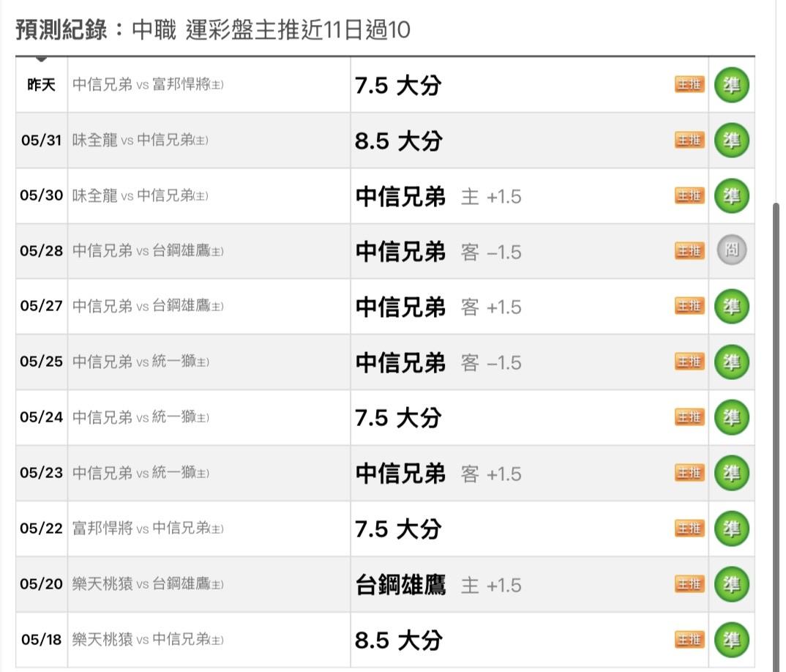Select the 05/18 date cell
The height and width of the screenshot is (672, 786).
pyautogui.click(x=42, y=640)
